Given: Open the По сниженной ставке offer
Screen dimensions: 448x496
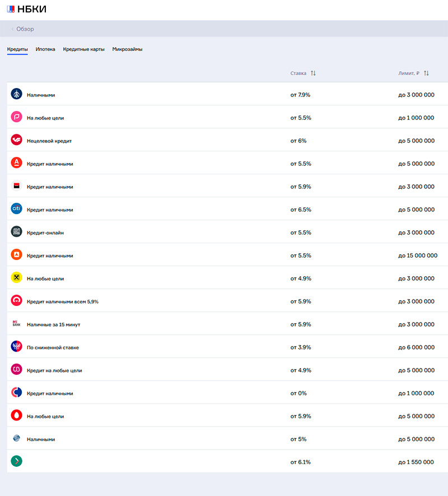Looking at the screenshot, I should (53, 347).
